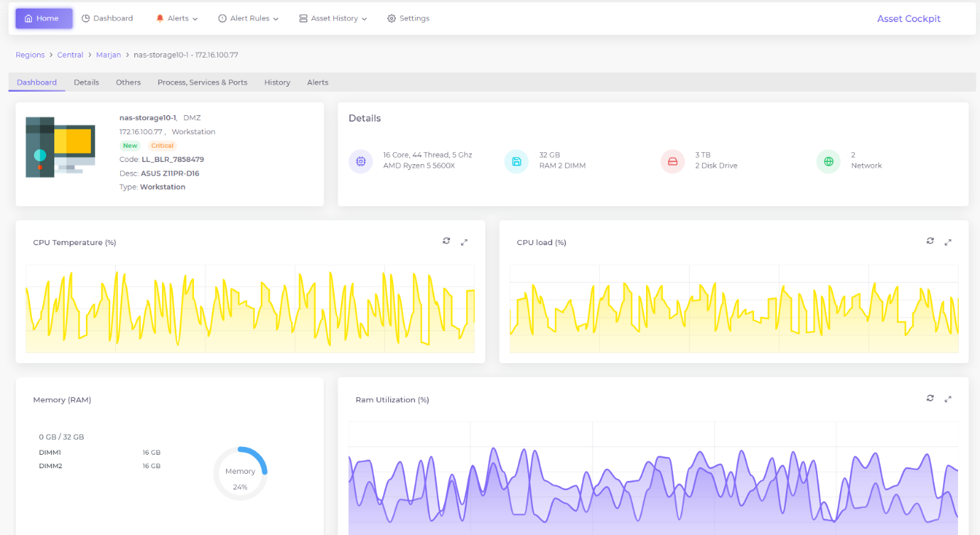Image resolution: width=980 pixels, height=535 pixels.
Task: Click the workstation asset thumbnail image
Action: tap(60, 147)
